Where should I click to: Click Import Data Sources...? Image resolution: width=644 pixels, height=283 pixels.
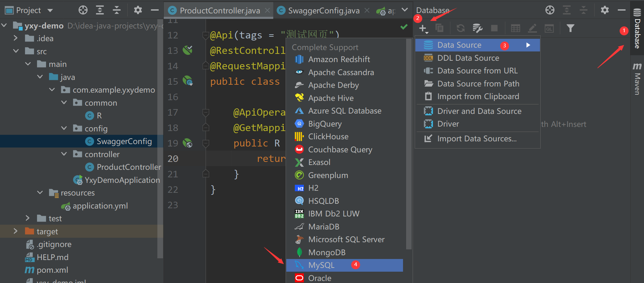click(478, 139)
